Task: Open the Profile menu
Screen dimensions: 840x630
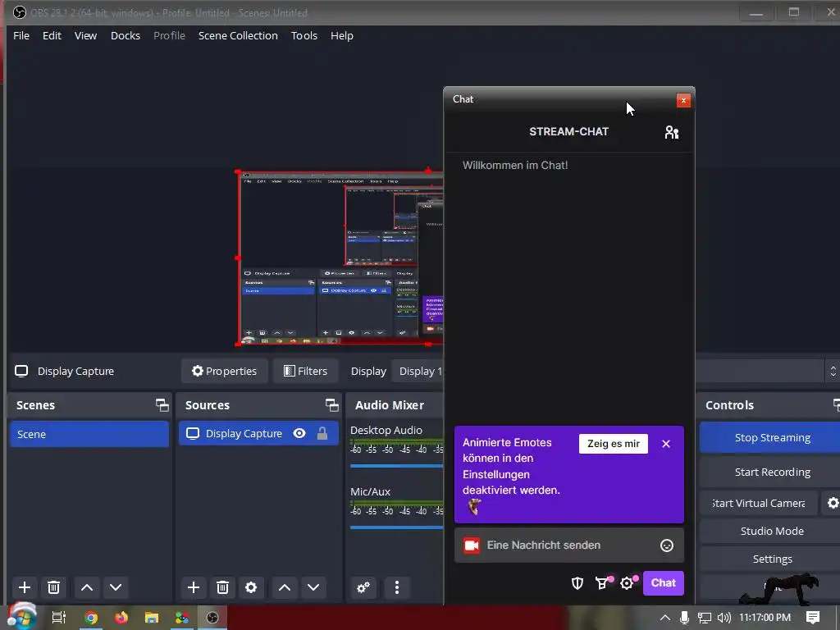Action: point(169,35)
